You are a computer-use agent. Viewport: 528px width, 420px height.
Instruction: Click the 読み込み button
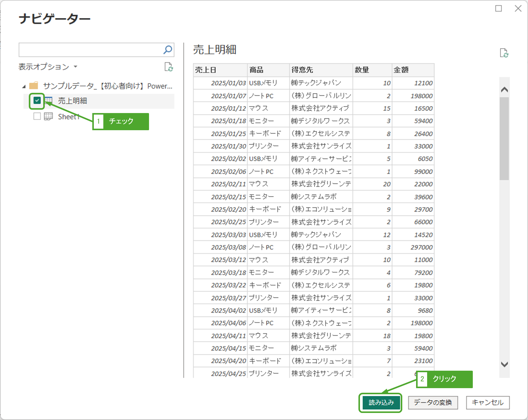tap(381, 403)
